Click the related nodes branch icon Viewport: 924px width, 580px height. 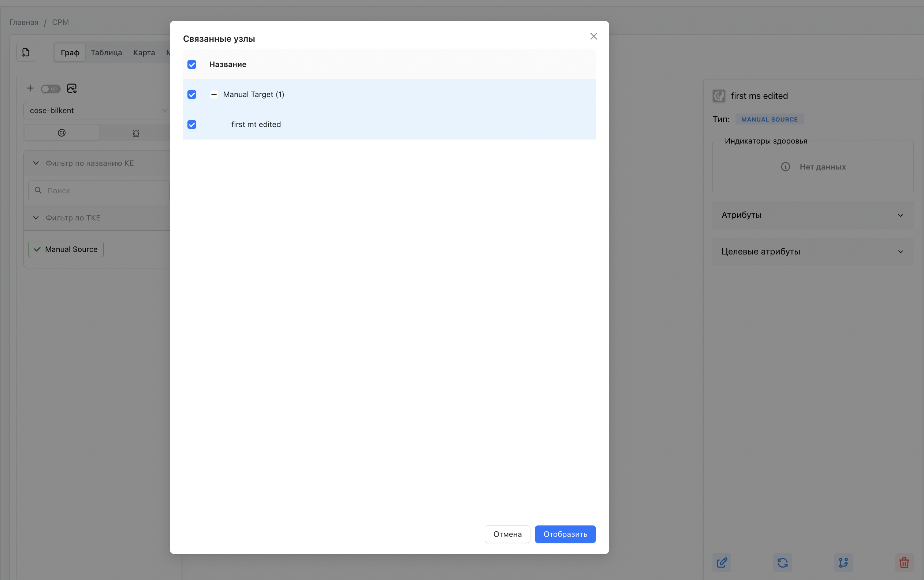(843, 562)
